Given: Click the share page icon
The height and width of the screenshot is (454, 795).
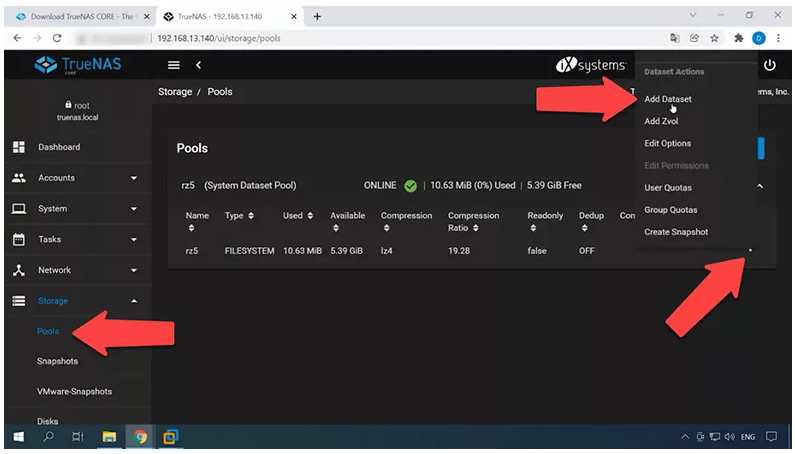Looking at the screenshot, I should click(x=694, y=38).
